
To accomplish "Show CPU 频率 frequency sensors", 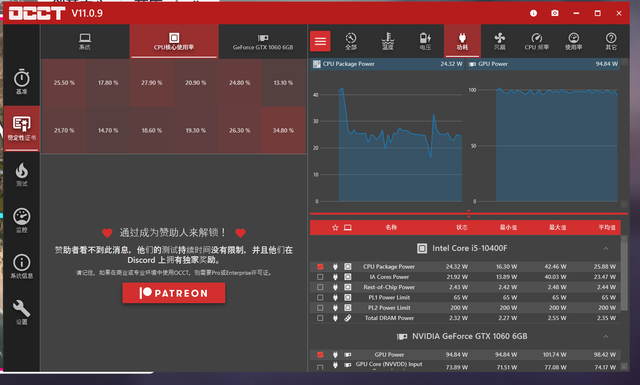I will (536, 41).
